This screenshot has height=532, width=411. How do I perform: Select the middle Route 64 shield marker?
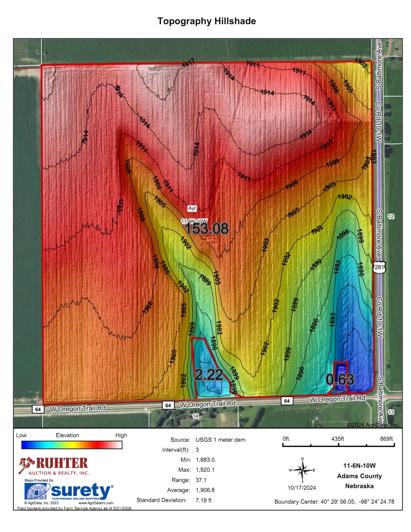168,405
